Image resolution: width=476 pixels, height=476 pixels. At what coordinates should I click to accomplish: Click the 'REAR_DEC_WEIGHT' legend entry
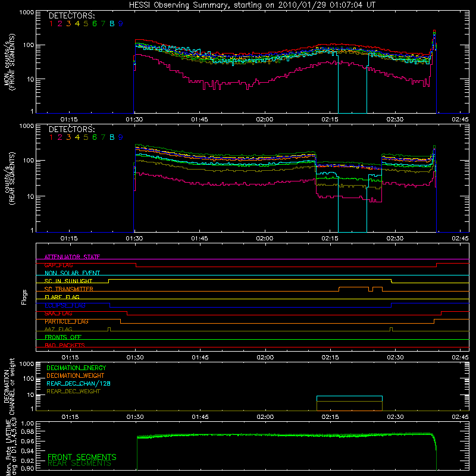[73, 392]
